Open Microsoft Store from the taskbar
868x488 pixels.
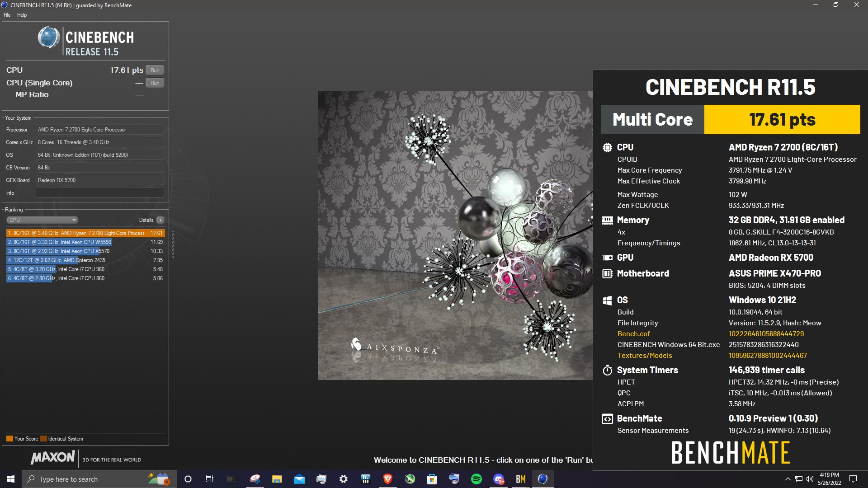click(x=432, y=479)
